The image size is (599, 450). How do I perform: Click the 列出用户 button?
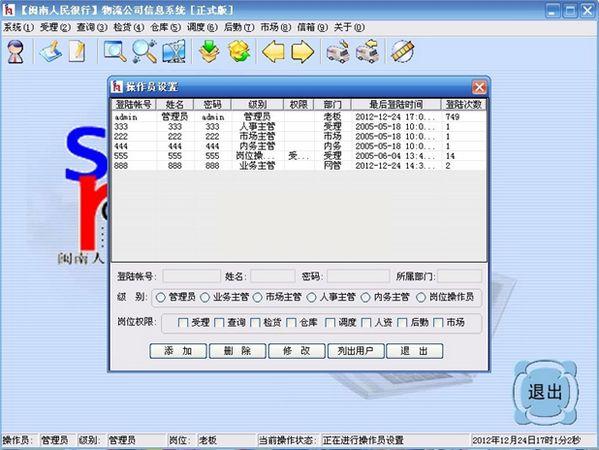[x=356, y=351]
